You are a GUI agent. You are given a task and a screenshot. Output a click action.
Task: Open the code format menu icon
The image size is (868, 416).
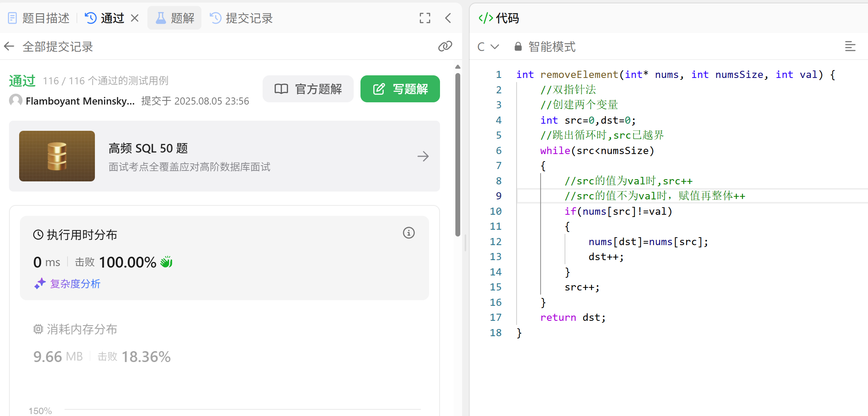pyautogui.click(x=850, y=46)
